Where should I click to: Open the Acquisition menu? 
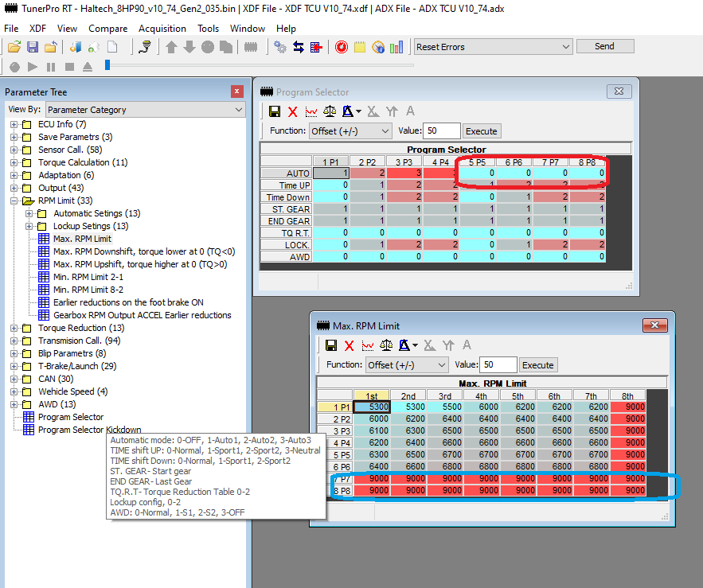162,29
